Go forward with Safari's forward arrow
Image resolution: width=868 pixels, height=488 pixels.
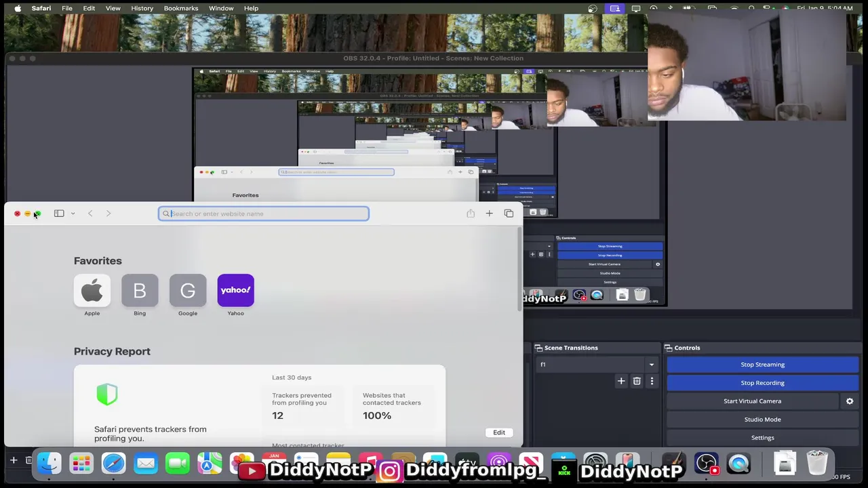(x=108, y=213)
